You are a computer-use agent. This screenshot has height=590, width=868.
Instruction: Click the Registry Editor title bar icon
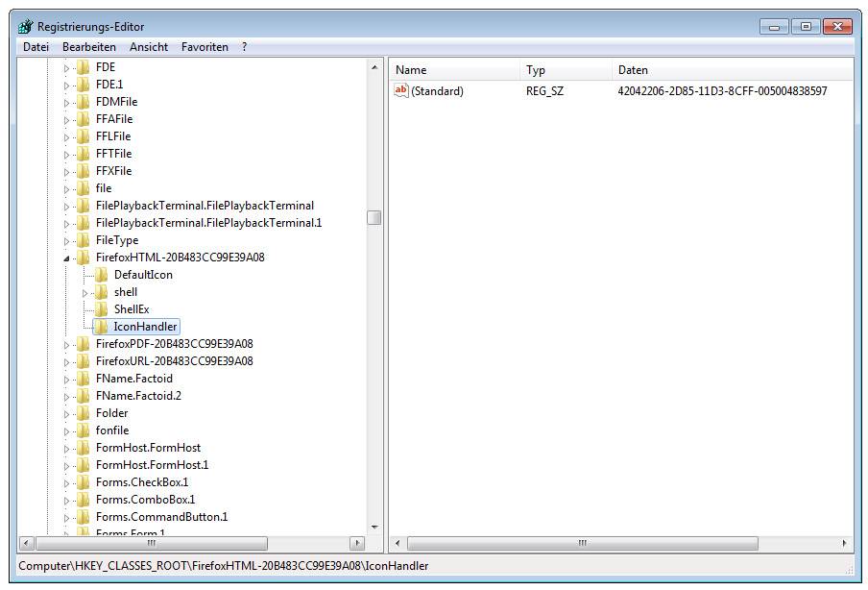tap(25, 26)
